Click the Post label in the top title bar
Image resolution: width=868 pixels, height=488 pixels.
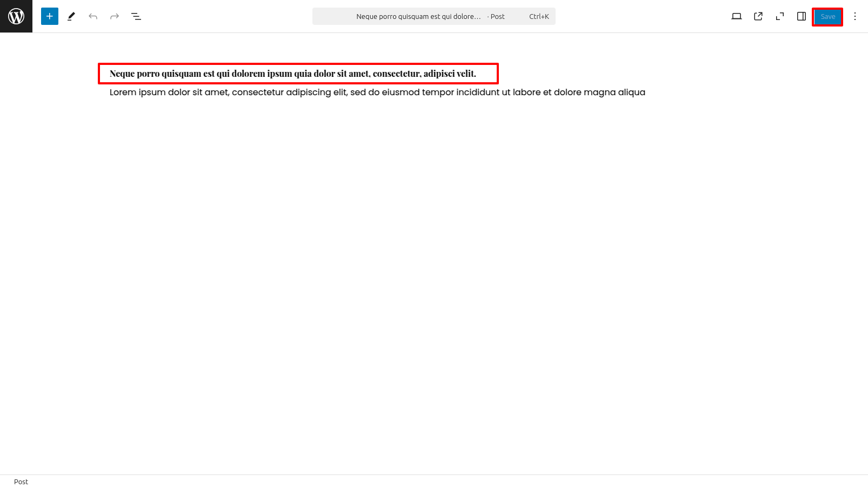[497, 17]
